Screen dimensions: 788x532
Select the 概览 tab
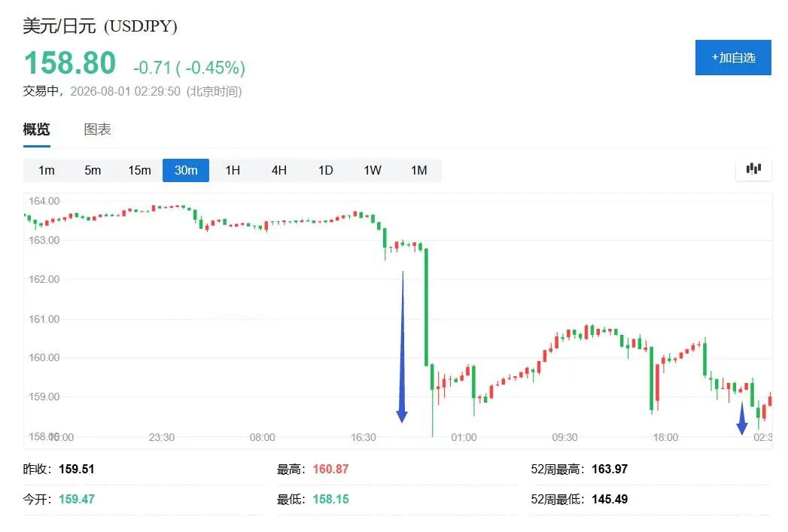click(37, 129)
